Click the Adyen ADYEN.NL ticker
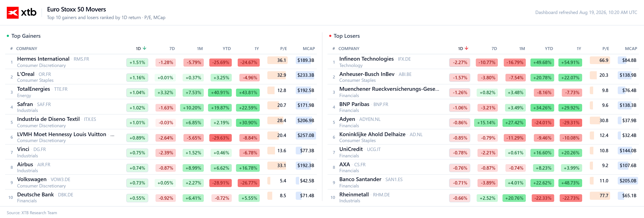 click(369, 119)
